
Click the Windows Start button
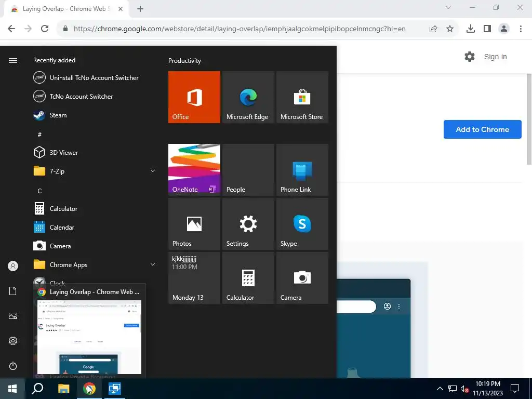[12, 389]
